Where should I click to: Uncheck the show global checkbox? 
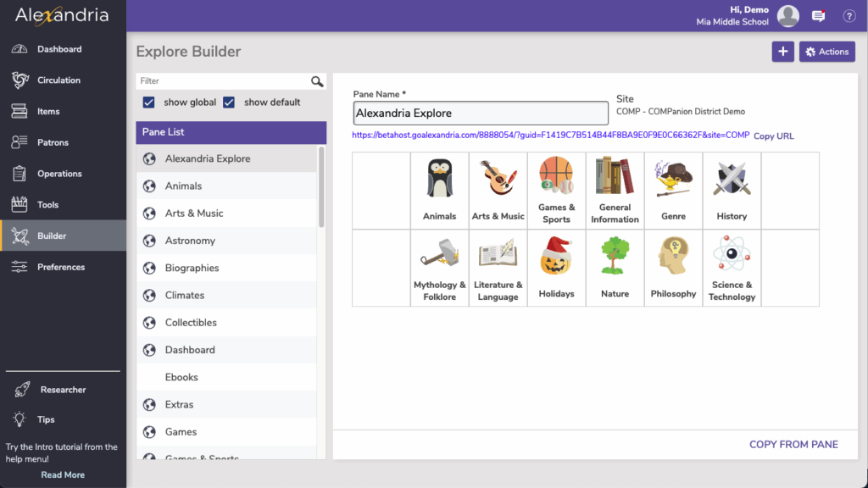click(149, 103)
